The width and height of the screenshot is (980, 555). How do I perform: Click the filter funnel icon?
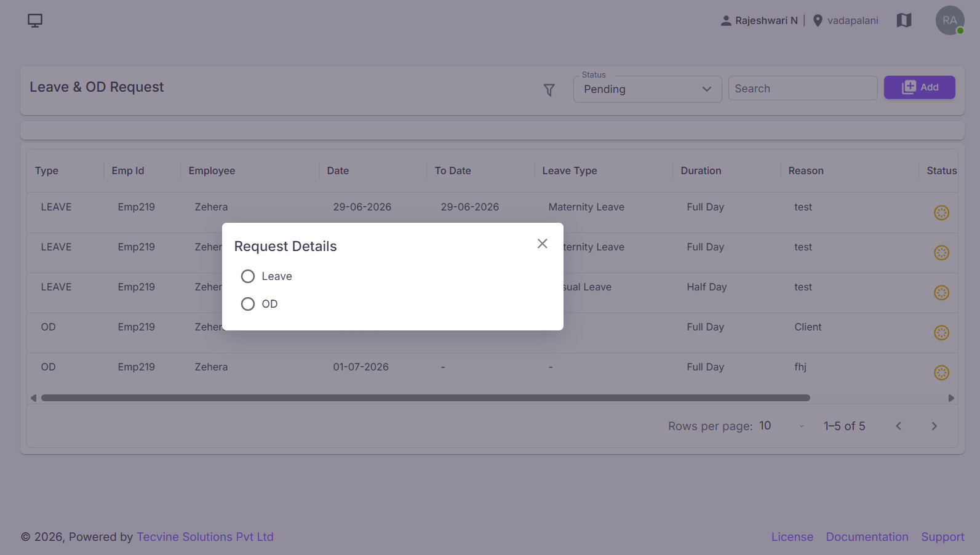[549, 90]
